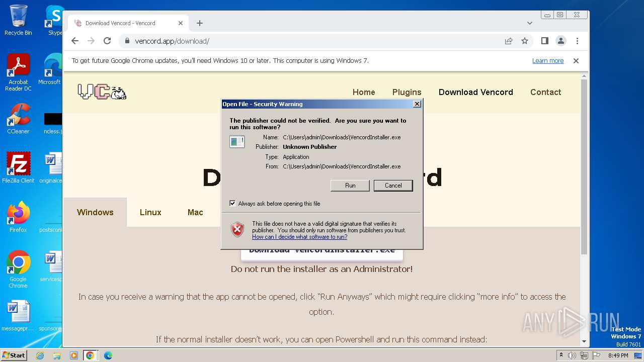Click Chrome's forward arrow
Viewport: 644px width, 362px height.
click(91, 41)
